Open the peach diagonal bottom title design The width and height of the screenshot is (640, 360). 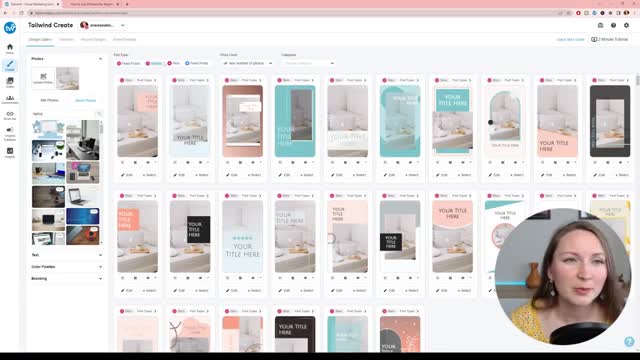pos(557,121)
